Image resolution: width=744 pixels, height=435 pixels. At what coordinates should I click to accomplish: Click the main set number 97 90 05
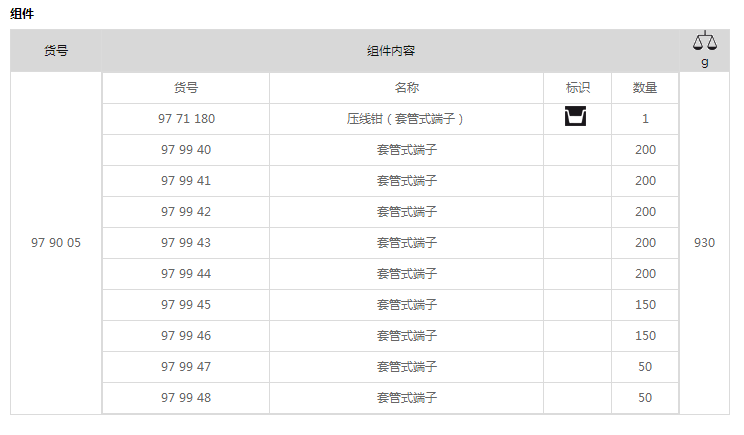point(56,243)
